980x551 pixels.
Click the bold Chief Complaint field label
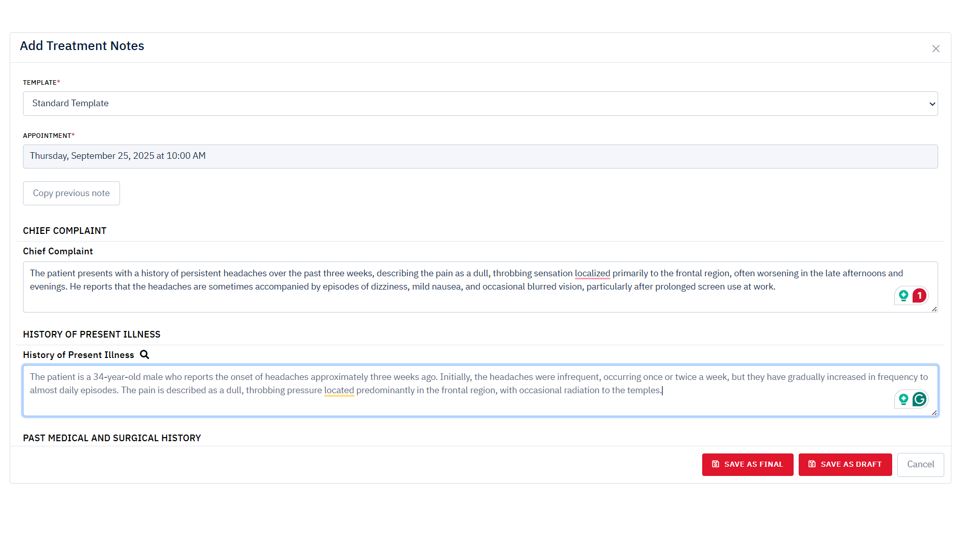tap(58, 251)
